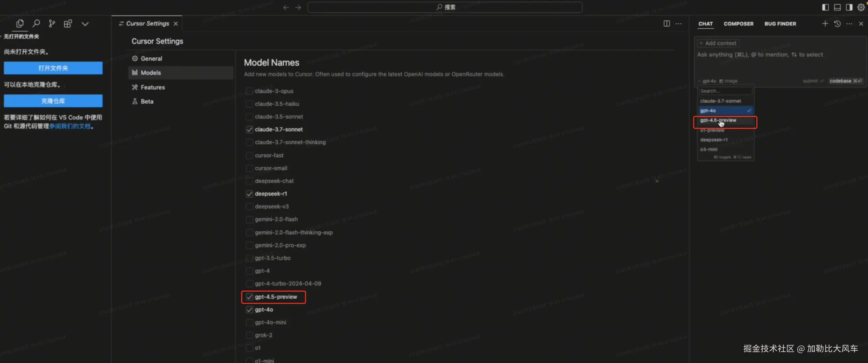Click the Add context button

click(718, 43)
